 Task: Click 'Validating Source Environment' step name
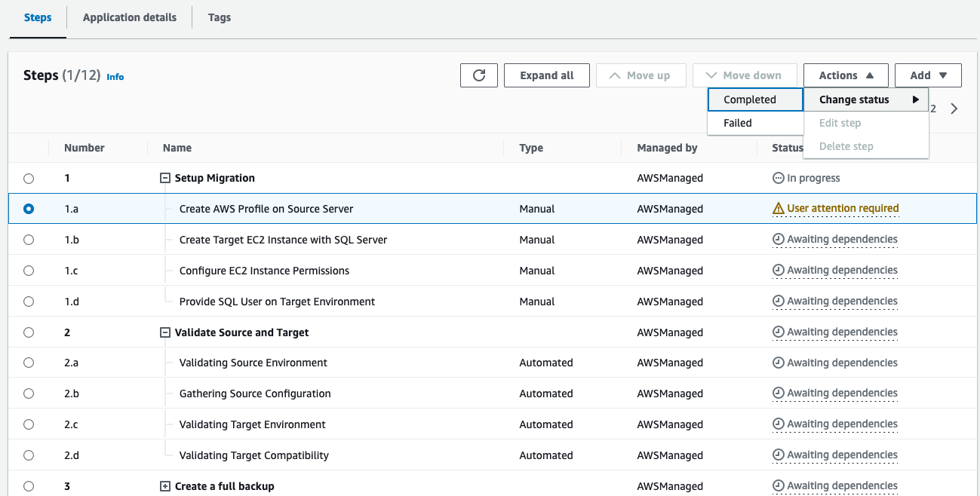tap(253, 363)
